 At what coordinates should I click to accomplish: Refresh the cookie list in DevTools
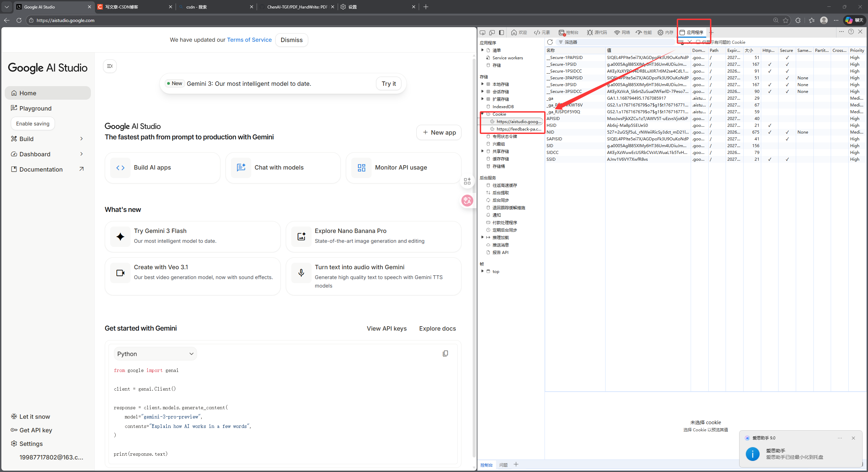click(x=550, y=42)
